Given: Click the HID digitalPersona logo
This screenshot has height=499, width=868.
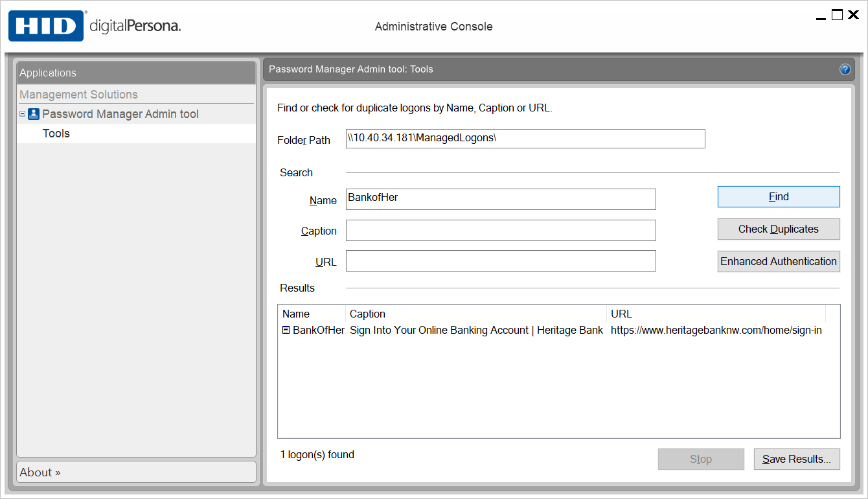Looking at the screenshot, I should 95,26.
